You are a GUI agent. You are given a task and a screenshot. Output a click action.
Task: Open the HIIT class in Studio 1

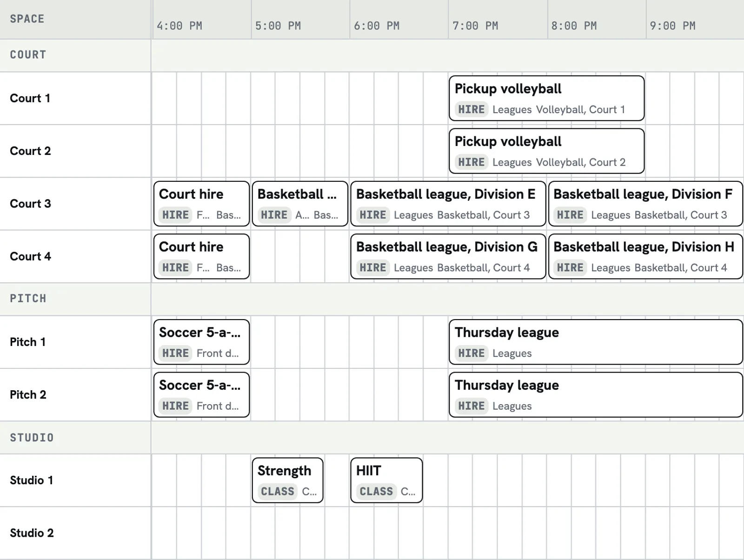tap(386, 480)
